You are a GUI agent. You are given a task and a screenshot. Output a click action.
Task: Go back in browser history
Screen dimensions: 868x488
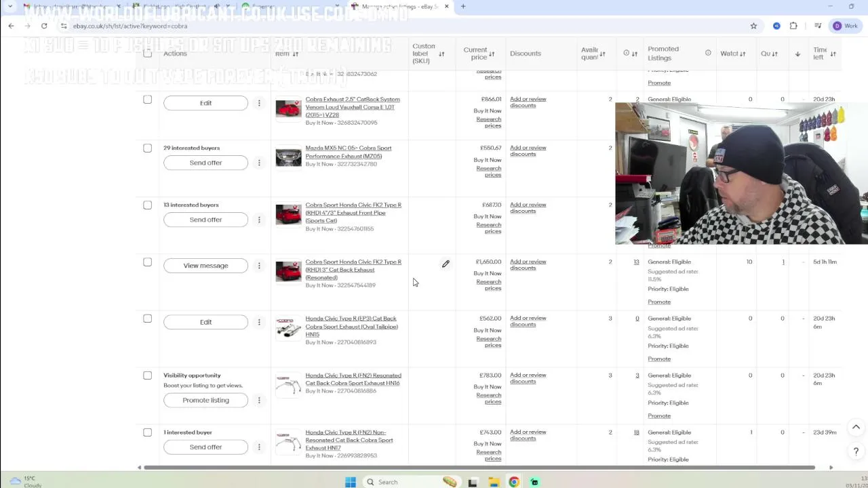coord(11,26)
